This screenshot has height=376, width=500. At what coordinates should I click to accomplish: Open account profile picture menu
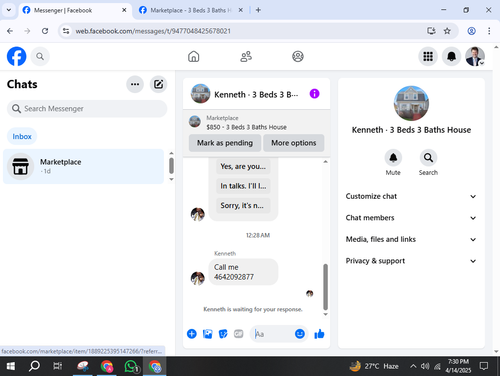click(475, 56)
